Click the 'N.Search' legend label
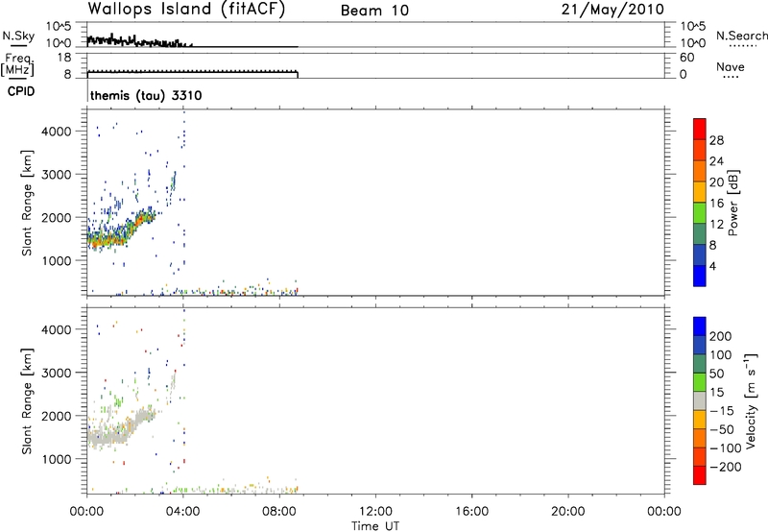 coord(742,36)
